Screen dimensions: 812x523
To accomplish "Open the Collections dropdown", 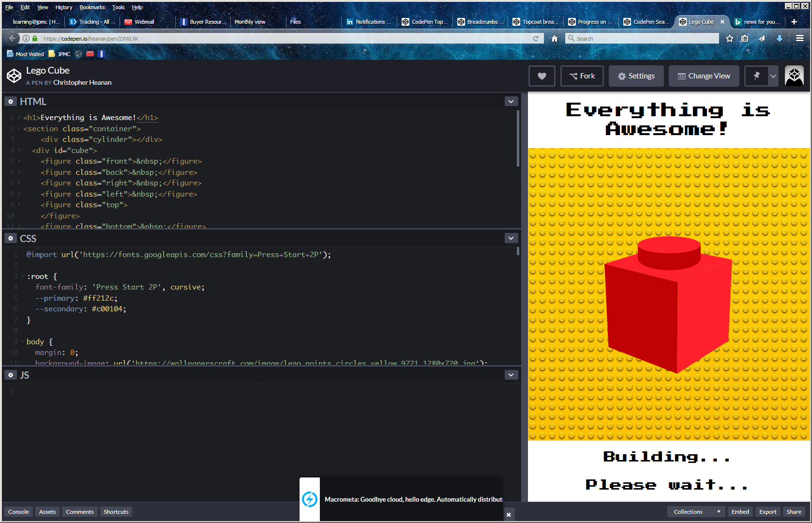I will tap(696, 512).
